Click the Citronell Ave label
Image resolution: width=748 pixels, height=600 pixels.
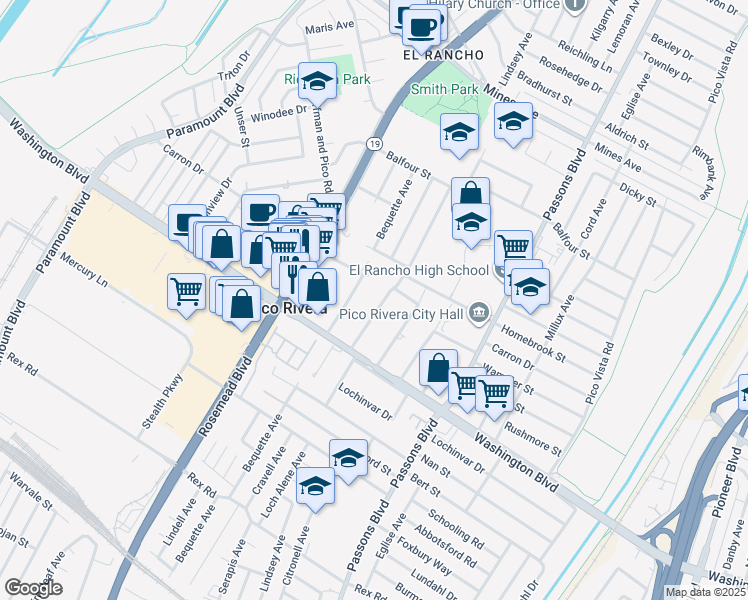click(296, 556)
